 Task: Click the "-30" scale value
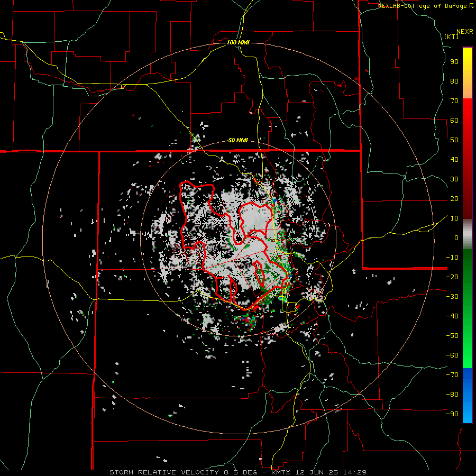point(452,297)
